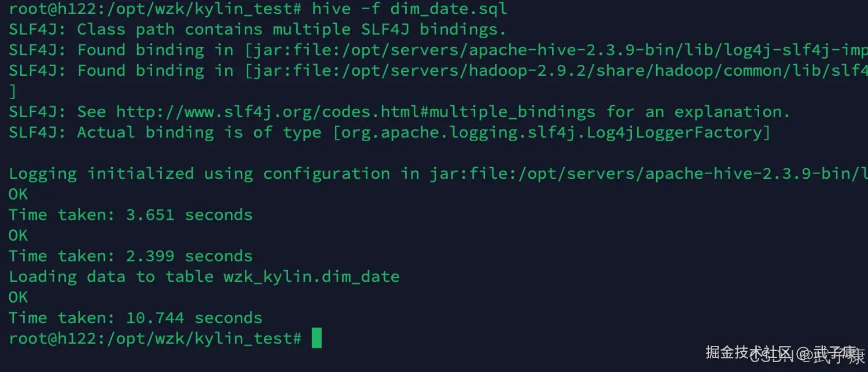Click the wzk_kylin.dim_date table name
This screenshot has width=868, height=372.
pos(311,277)
